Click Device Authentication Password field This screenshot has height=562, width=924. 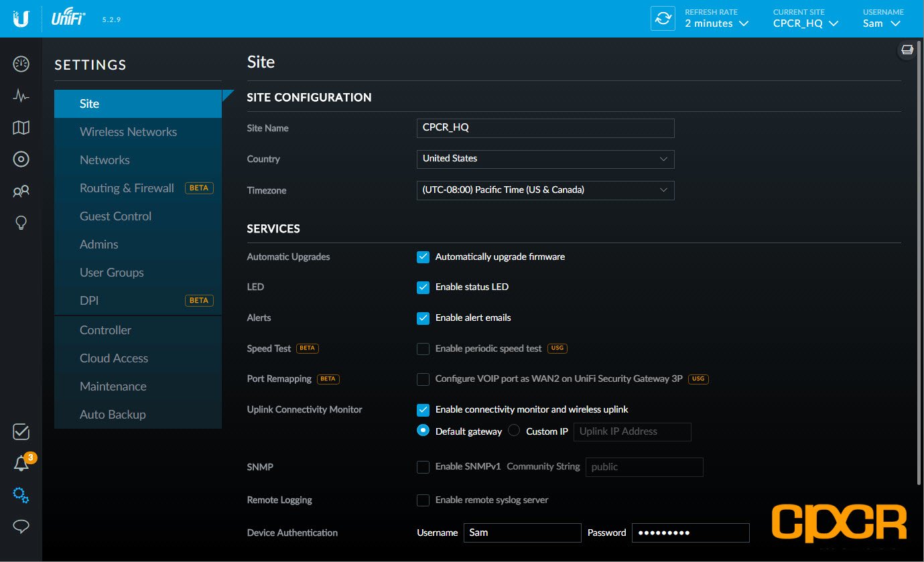click(691, 533)
